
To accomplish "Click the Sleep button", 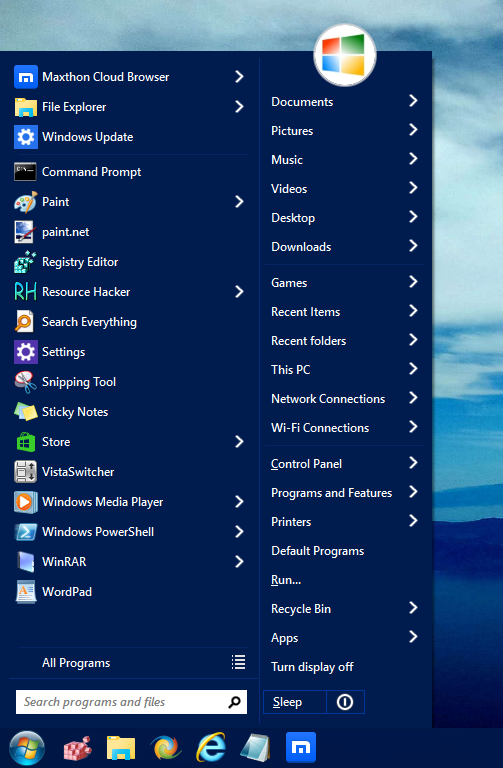I will pos(295,702).
